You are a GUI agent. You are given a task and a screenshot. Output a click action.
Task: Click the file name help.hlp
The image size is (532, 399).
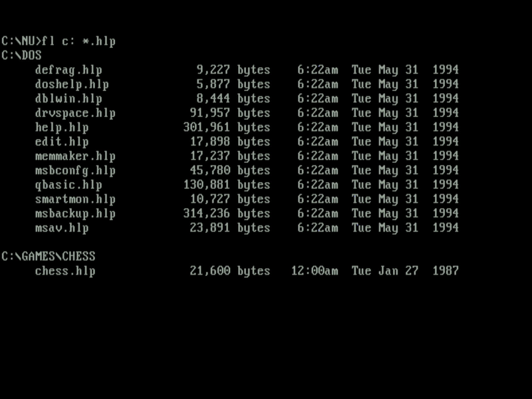click(62, 127)
